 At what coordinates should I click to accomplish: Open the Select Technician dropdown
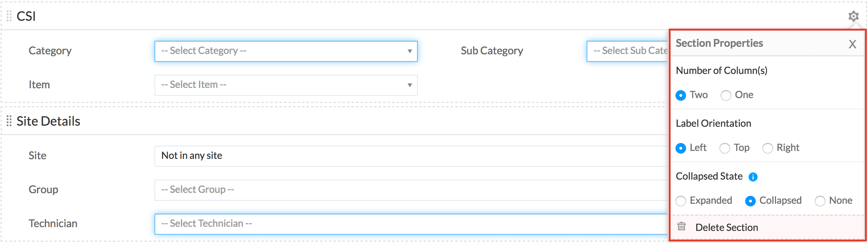coord(411,224)
